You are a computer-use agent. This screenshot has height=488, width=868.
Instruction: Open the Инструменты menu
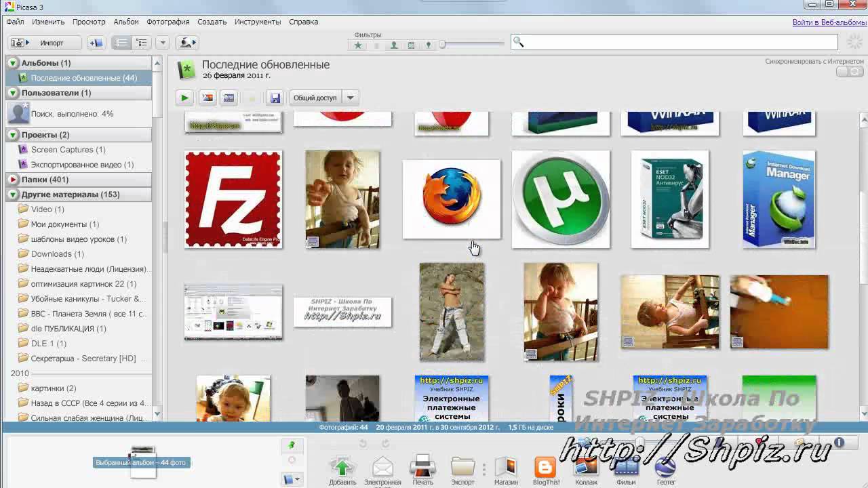click(x=258, y=22)
